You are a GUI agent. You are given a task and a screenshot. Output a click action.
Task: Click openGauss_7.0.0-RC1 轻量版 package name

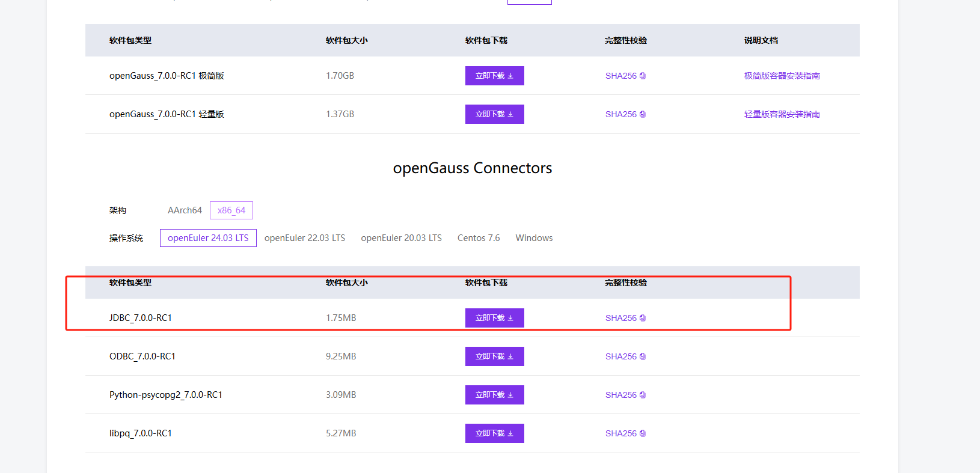coord(167,114)
